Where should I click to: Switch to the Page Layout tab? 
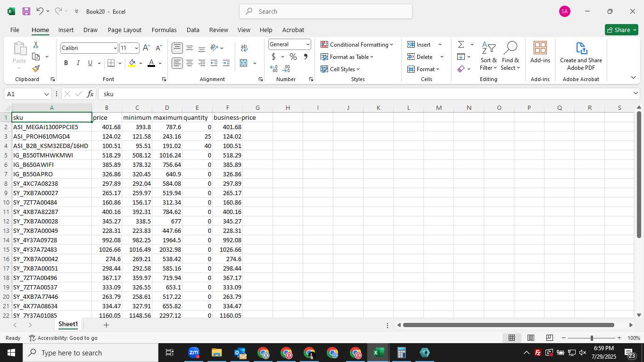(124, 30)
